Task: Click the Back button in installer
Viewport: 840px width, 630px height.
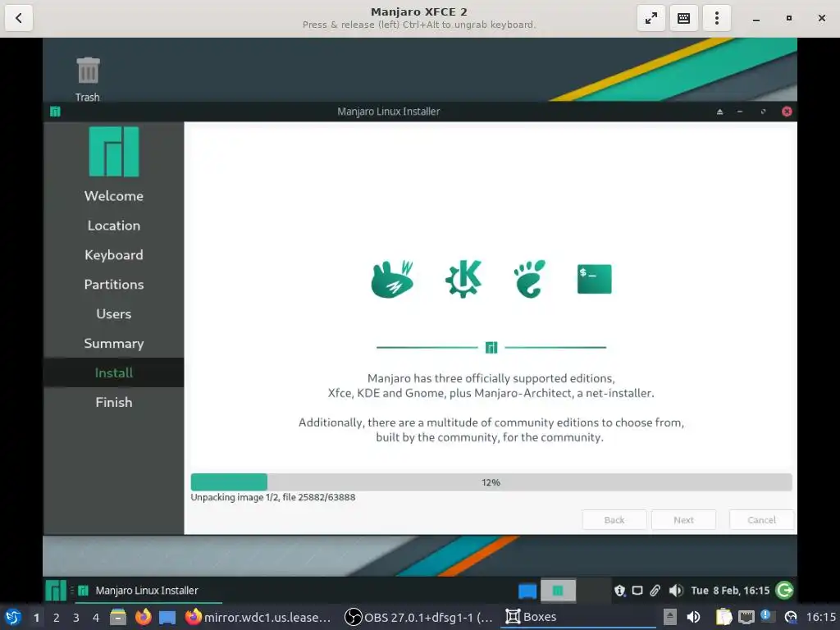Action: pos(614,519)
